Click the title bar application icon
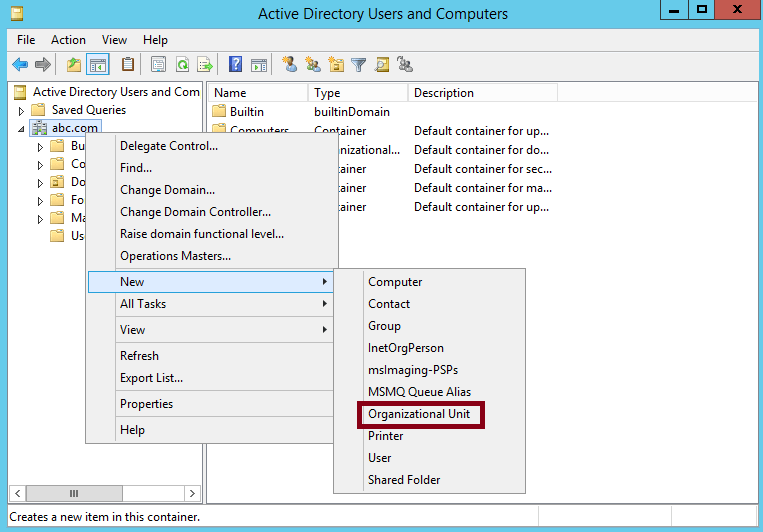 (x=17, y=13)
